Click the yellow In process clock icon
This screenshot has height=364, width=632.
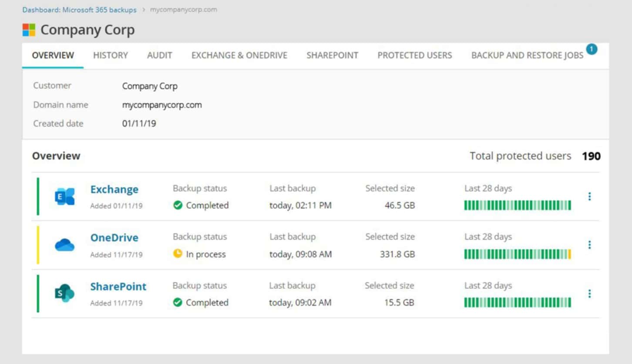(178, 254)
